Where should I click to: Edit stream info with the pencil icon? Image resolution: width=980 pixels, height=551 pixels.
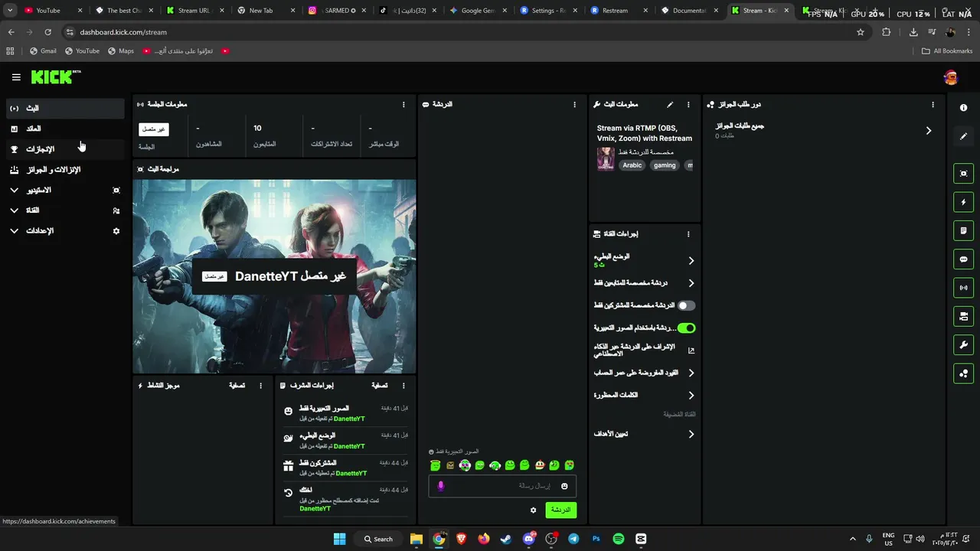(x=670, y=105)
